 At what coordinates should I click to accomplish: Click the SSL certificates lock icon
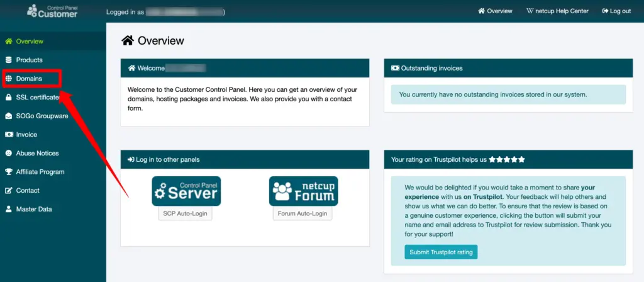[9, 98]
